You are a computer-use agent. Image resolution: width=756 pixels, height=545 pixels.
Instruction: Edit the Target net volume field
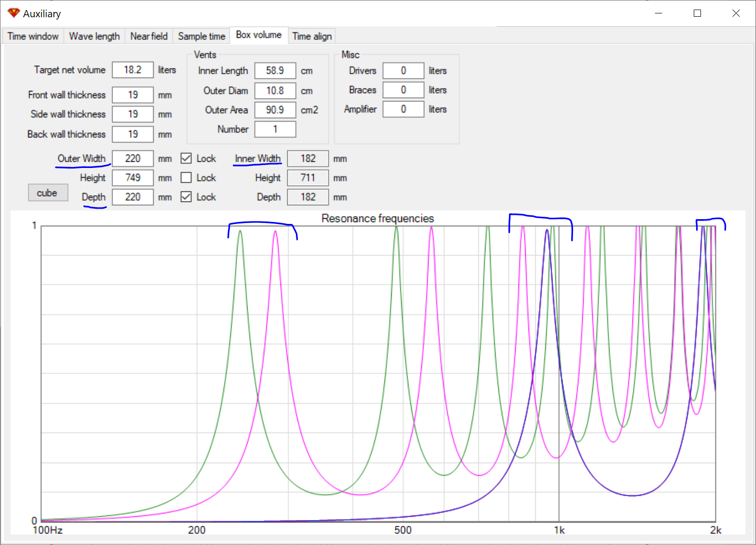click(x=133, y=70)
